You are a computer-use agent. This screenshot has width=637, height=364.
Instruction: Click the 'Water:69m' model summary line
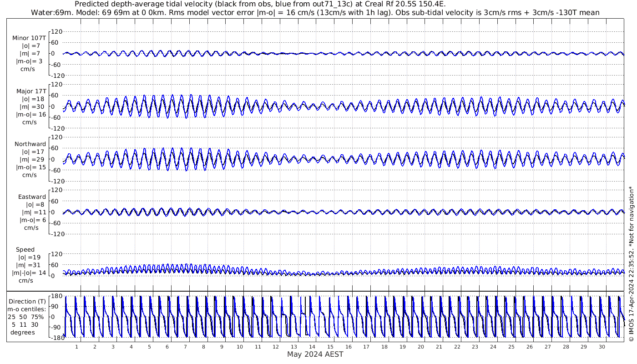[x=315, y=12]
